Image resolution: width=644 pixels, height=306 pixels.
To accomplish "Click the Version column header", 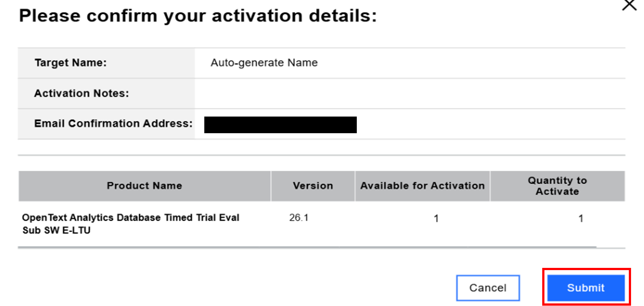I will click(313, 186).
